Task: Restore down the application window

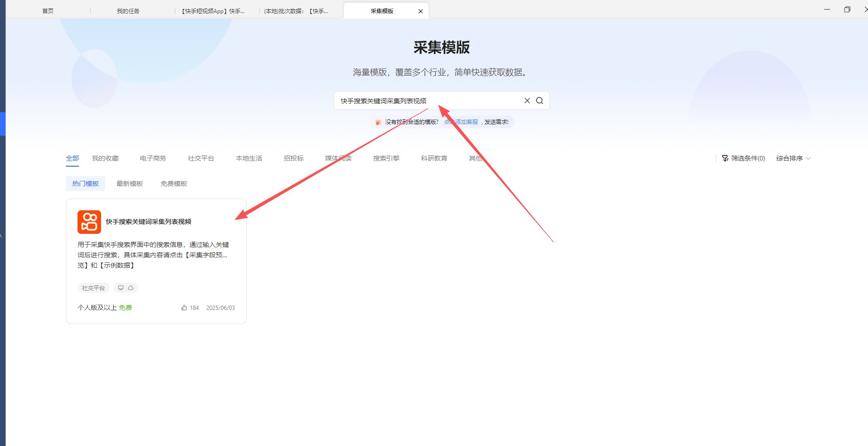Action: coord(847,9)
